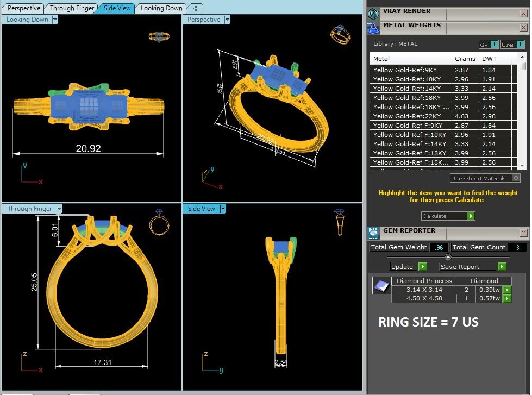Enable Use Object Materials option
The image size is (532, 395).
(516, 178)
